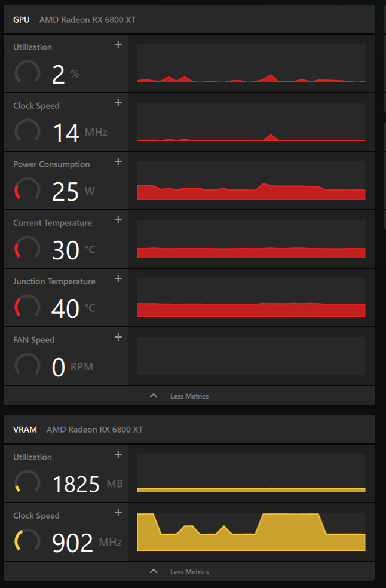Image resolution: width=386 pixels, height=588 pixels.
Task: Click the VRAM Clock Speed yellow graph
Action: [252, 532]
